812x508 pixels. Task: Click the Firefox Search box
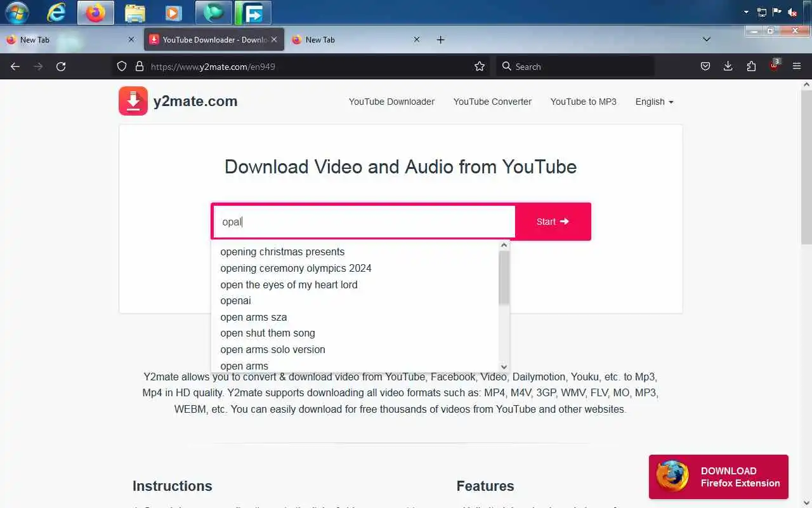click(x=575, y=66)
